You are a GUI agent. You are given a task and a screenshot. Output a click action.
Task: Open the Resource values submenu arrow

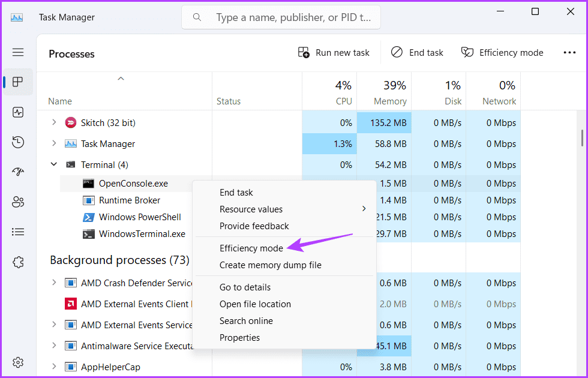pos(364,209)
